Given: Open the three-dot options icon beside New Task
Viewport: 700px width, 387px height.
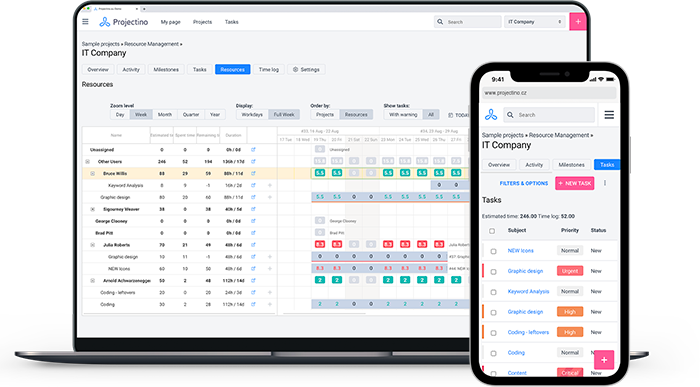Looking at the screenshot, I should [x=605, y=183].
